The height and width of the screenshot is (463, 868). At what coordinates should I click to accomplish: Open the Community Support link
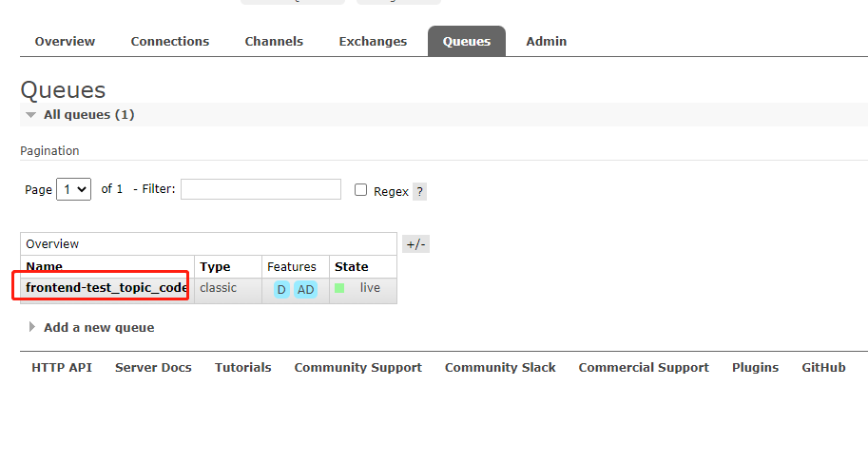pyautogui.click(x=358, y=368)
